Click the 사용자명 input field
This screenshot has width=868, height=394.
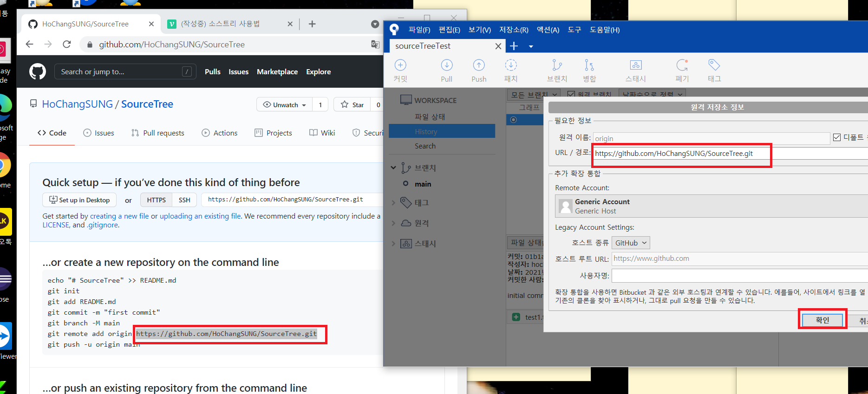[x=740, y=275]
